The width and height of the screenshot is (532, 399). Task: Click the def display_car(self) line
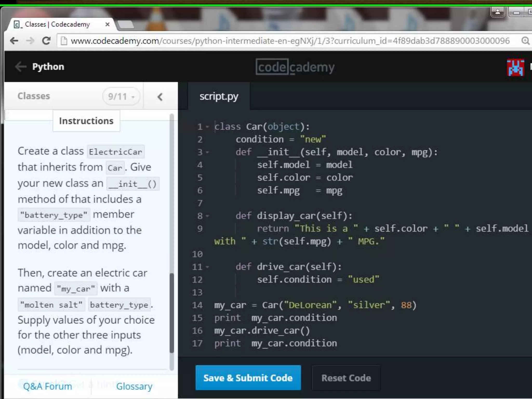[x=294, y=216]
